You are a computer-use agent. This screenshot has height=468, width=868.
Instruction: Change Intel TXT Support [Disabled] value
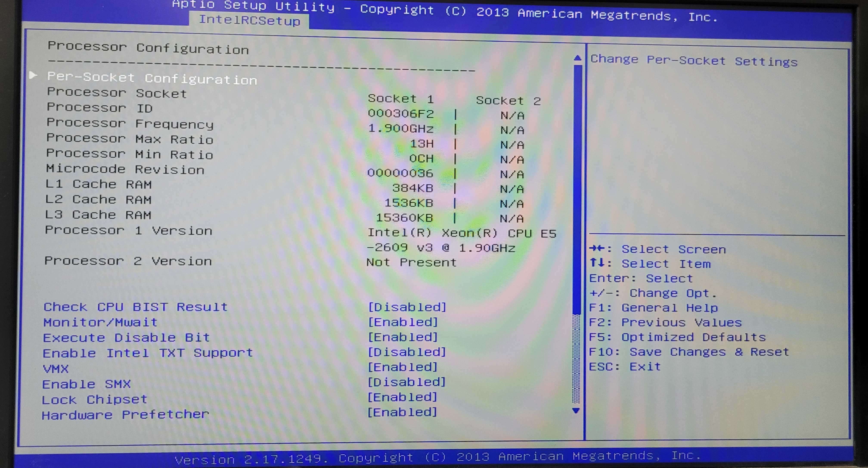click(407, 352)
